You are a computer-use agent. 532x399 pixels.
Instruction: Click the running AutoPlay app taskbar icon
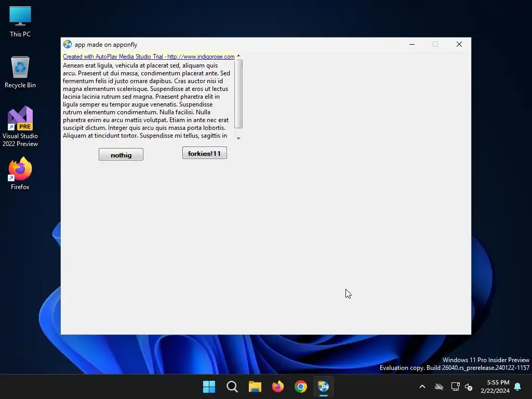pos(324,387)
